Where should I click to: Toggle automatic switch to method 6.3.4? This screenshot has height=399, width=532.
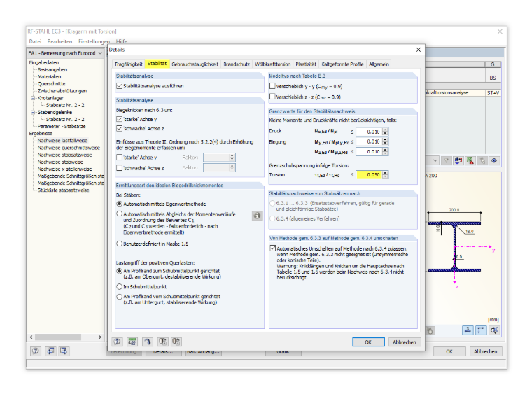click(272, 248)
